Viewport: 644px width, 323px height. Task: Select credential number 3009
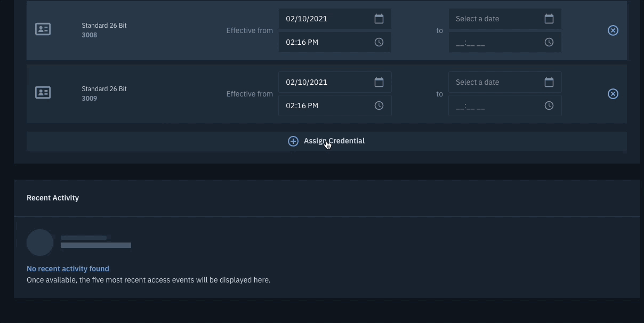[89, 99]
